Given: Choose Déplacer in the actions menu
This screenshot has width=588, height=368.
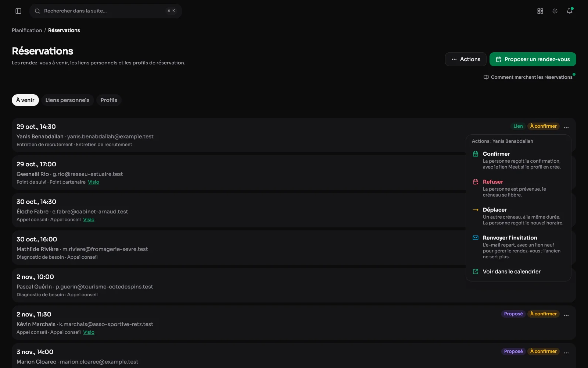Looking at the screenshot, I should (519, 216).
